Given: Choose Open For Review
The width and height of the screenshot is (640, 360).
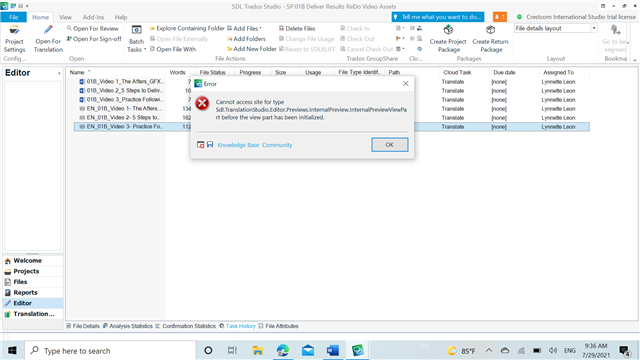Looking at the screenshot, I should pyautogui.click(x=92, y=28).
